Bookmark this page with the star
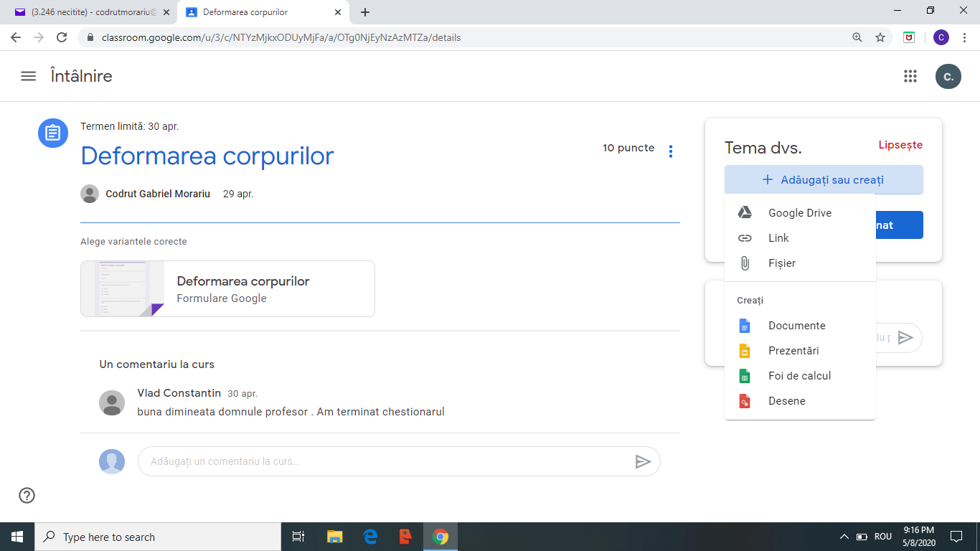The width and height of the screenshot is (980, 551). [x=880, y=37]
